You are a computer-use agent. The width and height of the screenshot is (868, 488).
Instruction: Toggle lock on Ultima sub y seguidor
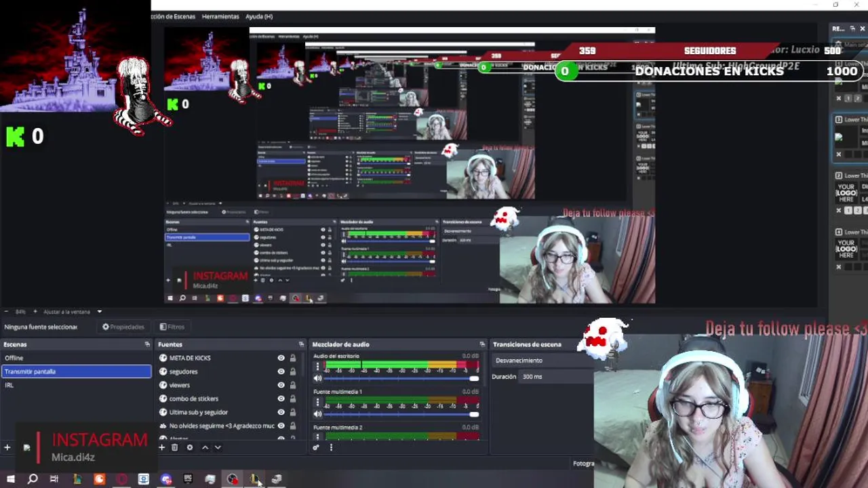(293, 412)
